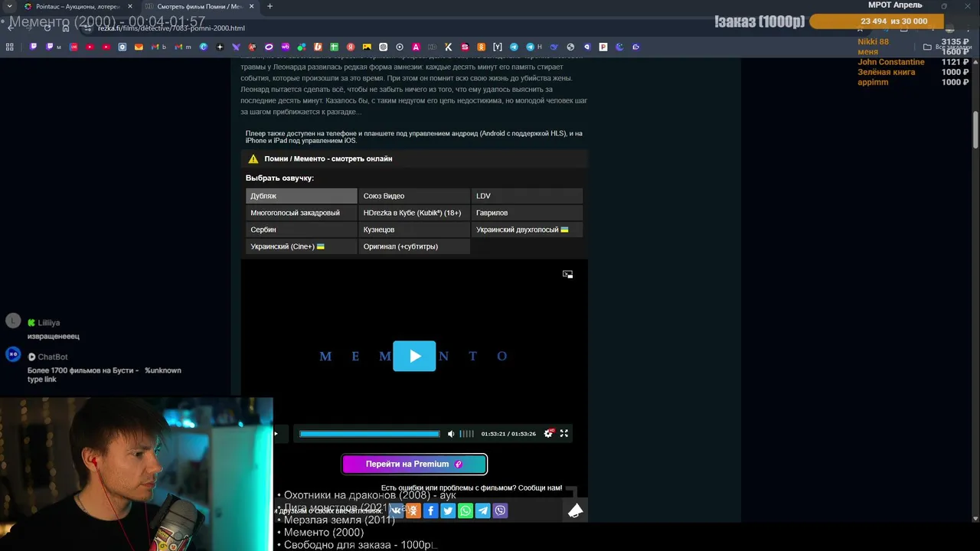Click the address bar showing the rezka URL

pyautogui.click(x=171, y=28)
